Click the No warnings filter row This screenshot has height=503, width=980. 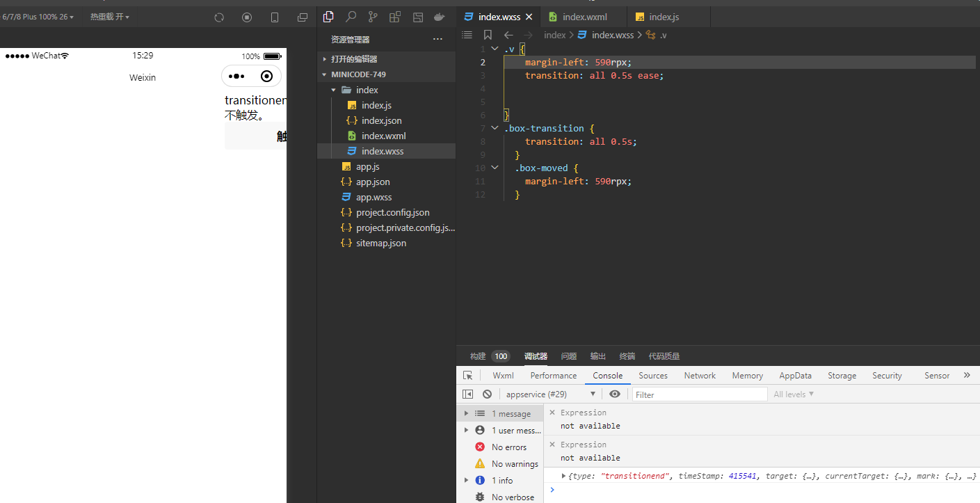(500, 463)
